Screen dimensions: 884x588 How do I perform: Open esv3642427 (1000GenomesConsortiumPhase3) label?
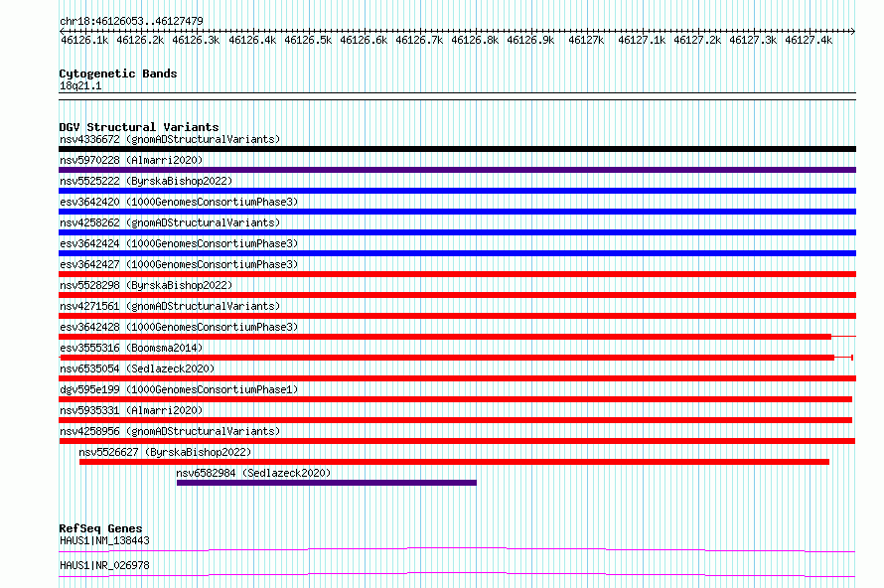click(179, 264)
